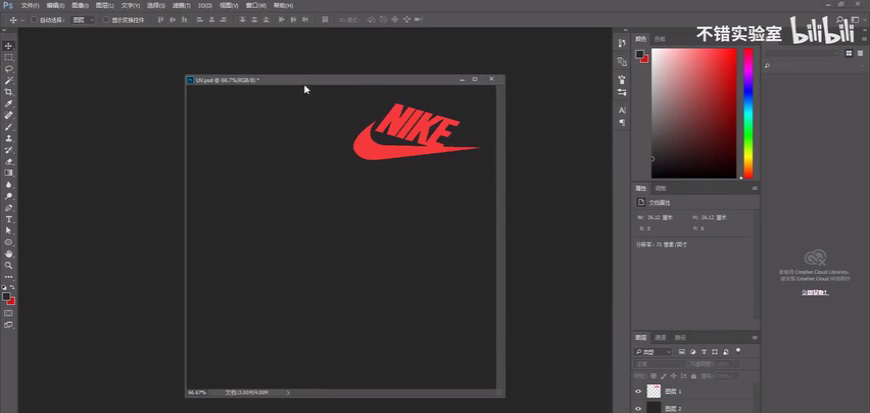Select the Brush tool

[9, 127]
